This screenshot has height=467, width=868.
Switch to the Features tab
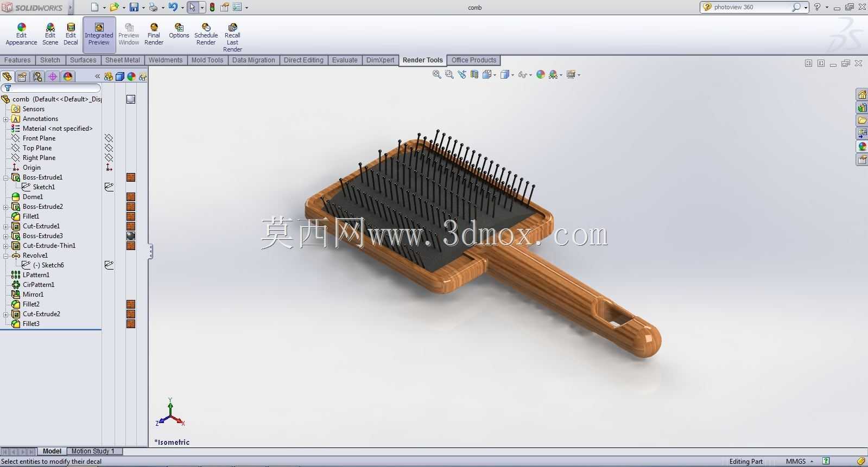17,60
